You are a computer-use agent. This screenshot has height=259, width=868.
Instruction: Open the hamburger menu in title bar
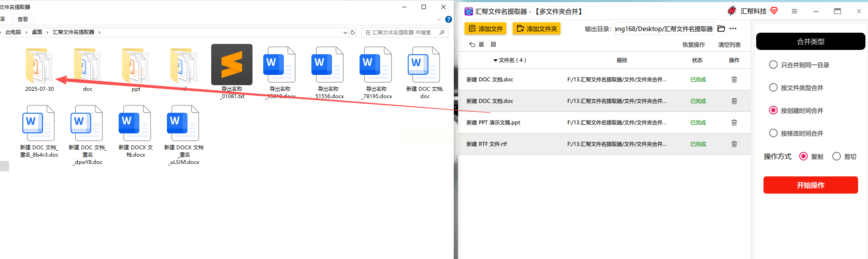coord(794,11)
